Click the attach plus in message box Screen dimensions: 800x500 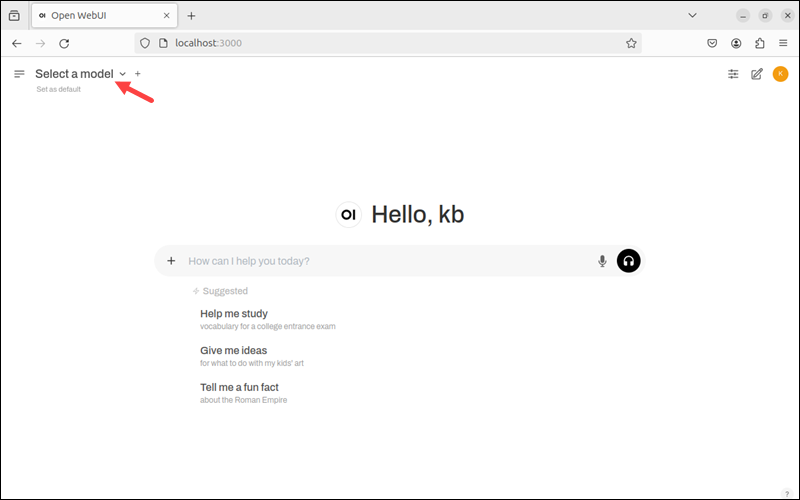tap(171, 261)
